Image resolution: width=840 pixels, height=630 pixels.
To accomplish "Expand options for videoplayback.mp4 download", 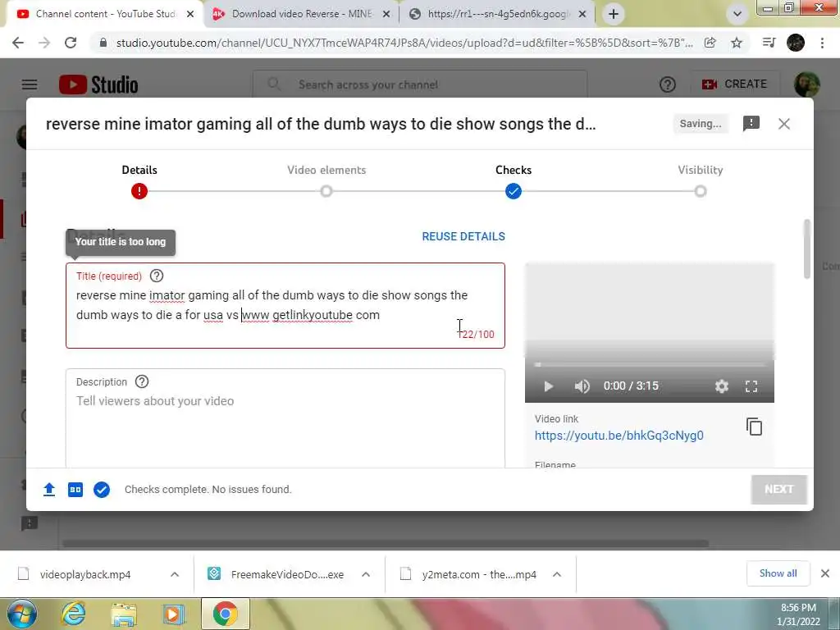I will pyautogui.click(x=175, y=574).
